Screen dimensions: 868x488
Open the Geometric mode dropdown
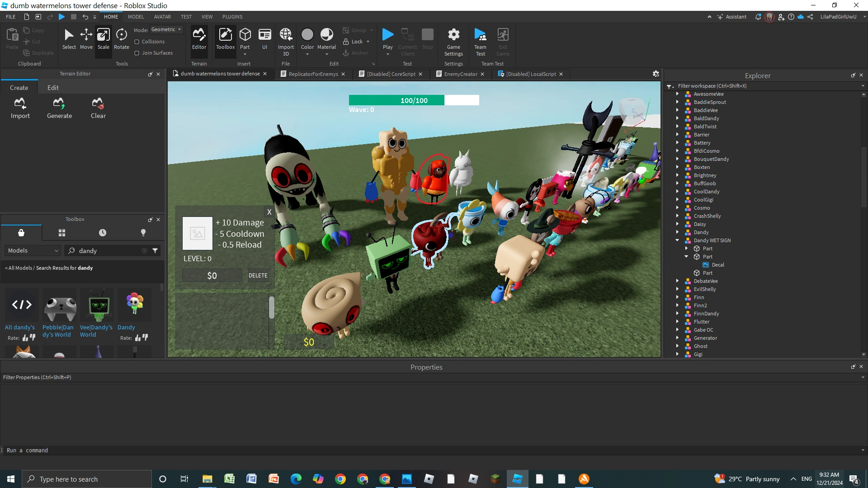(x=166, y=30)
